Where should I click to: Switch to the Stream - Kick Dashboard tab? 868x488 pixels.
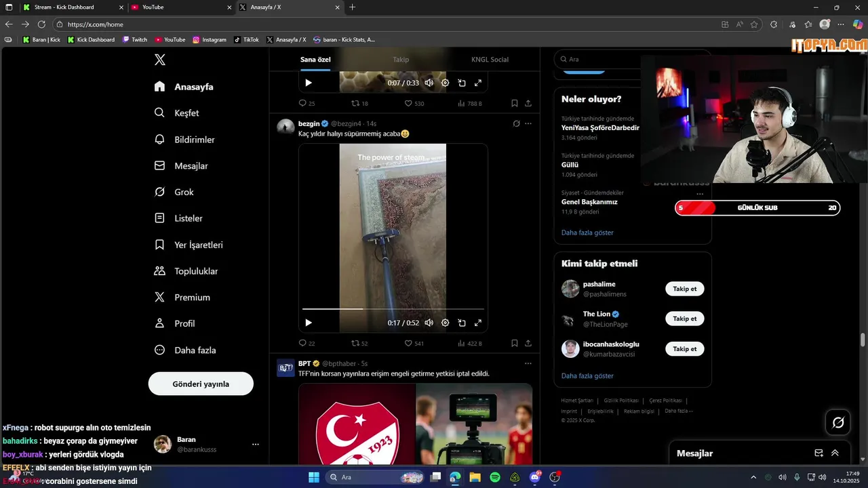pyautogui.click(x=72, y=7)
